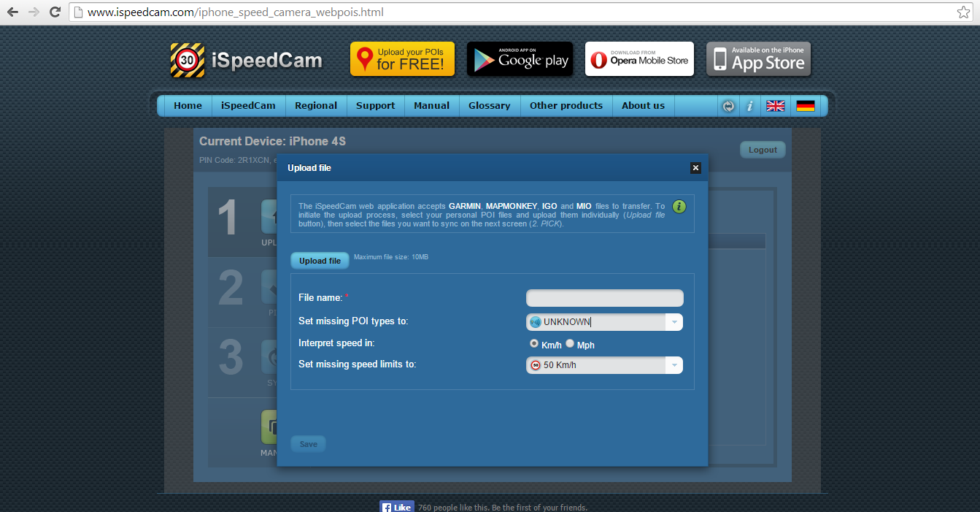
Task: Open the iPhone App Store badge
Action: click(x=759, y=59)
